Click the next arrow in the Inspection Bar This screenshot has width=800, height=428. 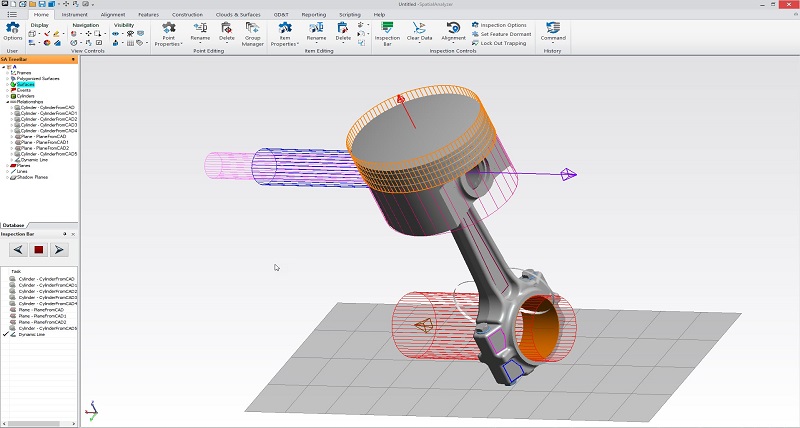tap(59, 249)
